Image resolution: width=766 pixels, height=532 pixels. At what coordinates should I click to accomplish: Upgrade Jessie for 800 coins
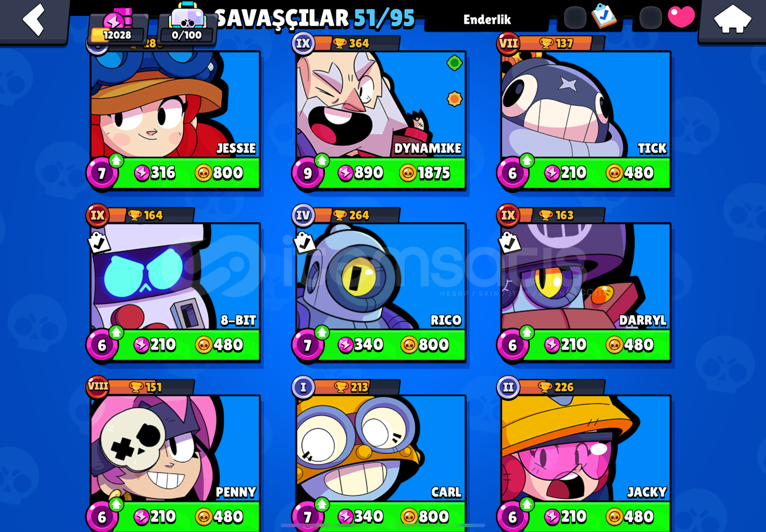[219, 173]
